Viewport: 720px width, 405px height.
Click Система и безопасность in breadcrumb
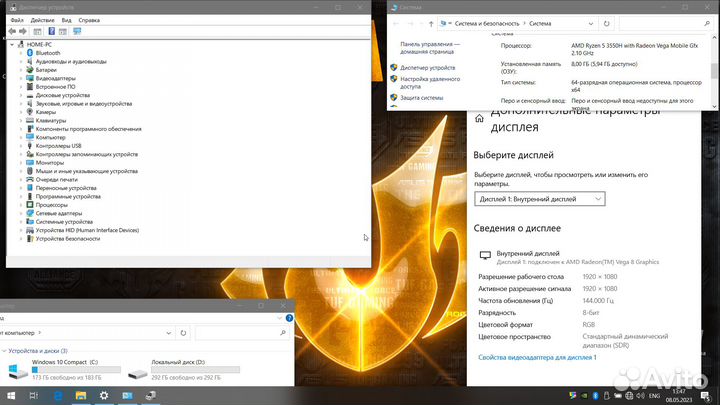[487, 23]
